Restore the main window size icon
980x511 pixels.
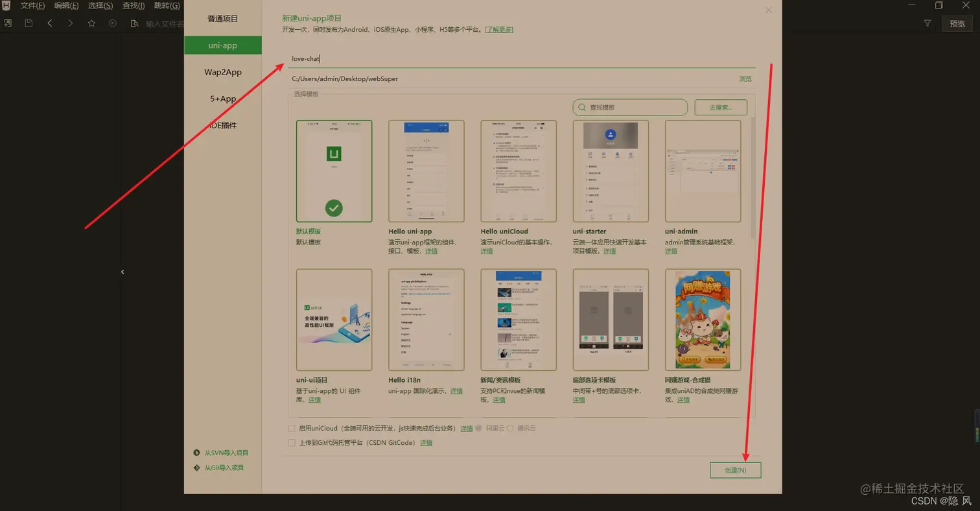coord(939,5)
